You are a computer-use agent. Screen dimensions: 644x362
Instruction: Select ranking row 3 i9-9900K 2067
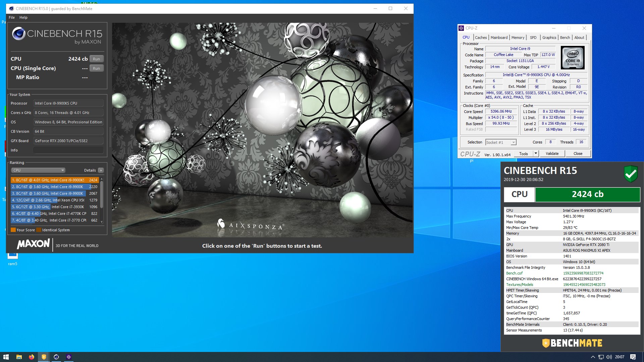(x=55, y=193)
